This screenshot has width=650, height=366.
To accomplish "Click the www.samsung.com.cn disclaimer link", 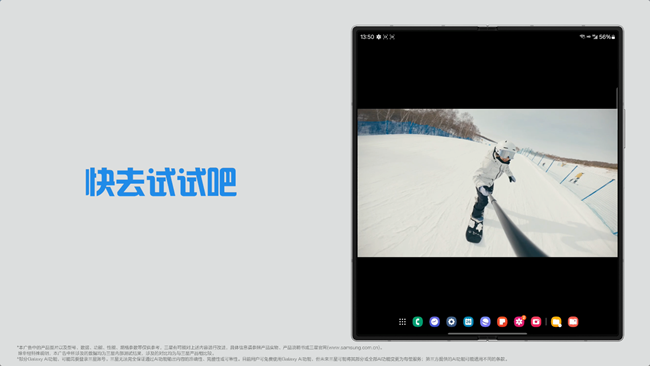I will pyautogui.click(x=353, y=348).
